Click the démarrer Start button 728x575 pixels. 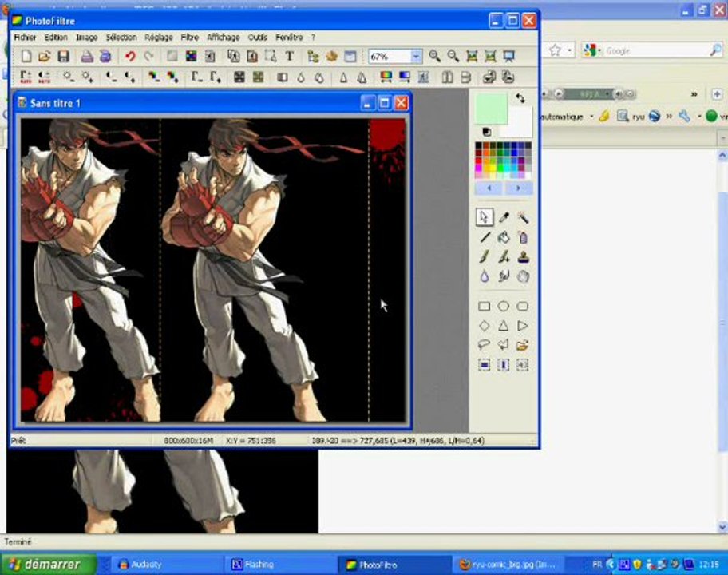[48, 565]
